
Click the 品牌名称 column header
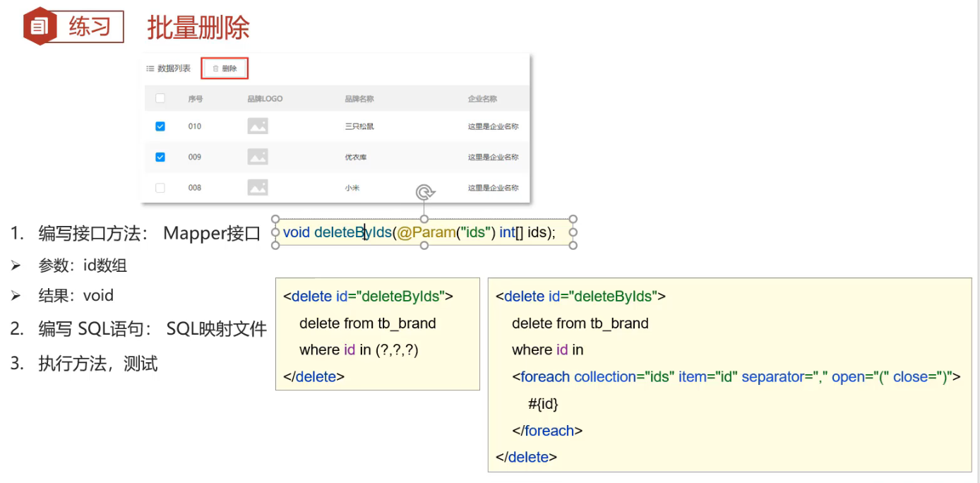click(359, 99)
